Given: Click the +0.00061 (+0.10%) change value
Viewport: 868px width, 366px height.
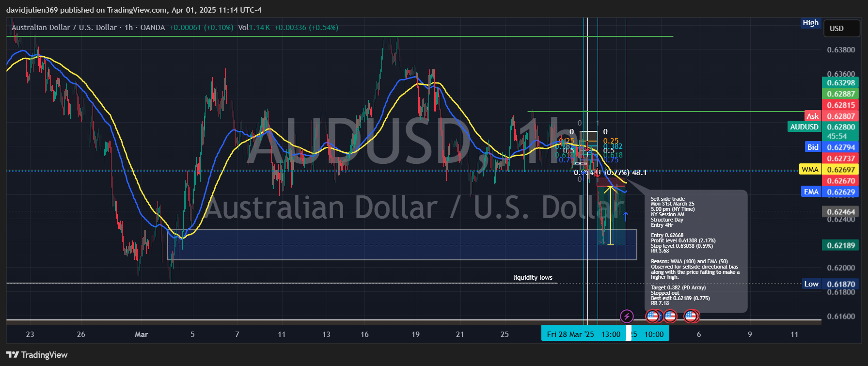Looking at the screenshot, I should 201,28.
